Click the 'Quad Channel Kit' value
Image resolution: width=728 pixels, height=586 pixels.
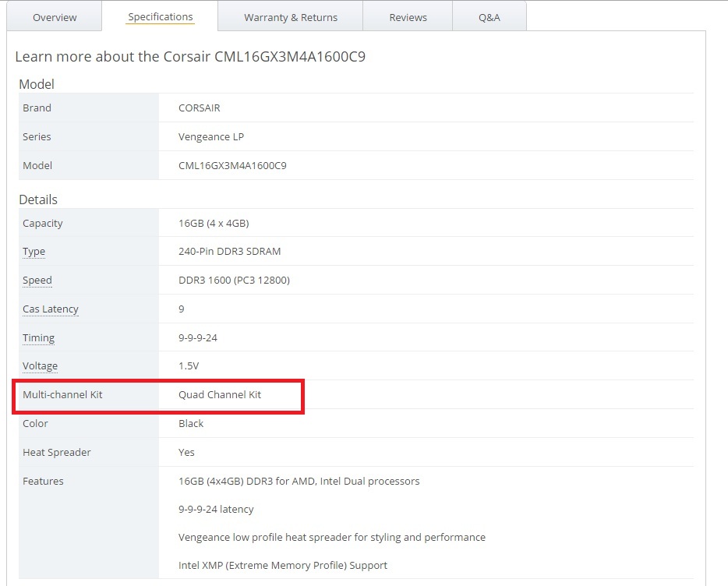pos(220,394)
